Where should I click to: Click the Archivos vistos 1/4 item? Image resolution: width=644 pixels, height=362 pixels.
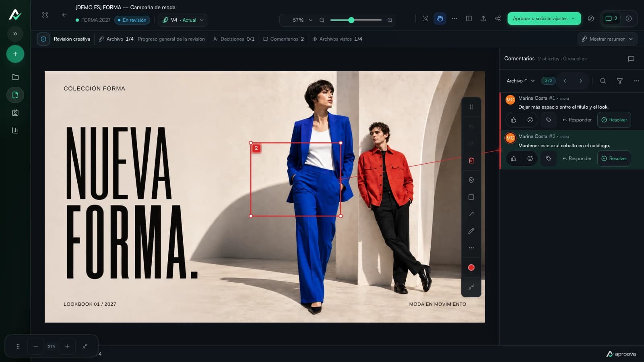tap(337, 39)
